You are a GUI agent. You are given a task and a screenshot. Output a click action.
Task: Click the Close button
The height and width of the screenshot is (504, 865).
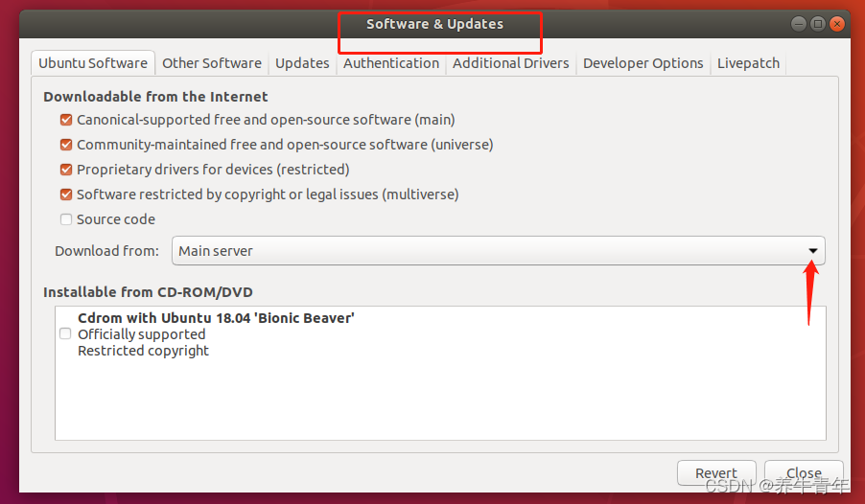pyautogui.click(x=804, y=473)
